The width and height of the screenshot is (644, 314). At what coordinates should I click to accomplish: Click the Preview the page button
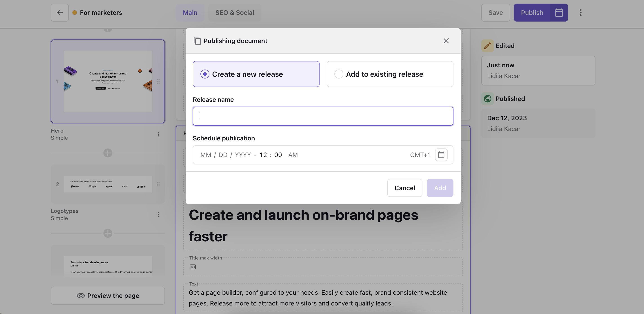[x=108, y=296]
